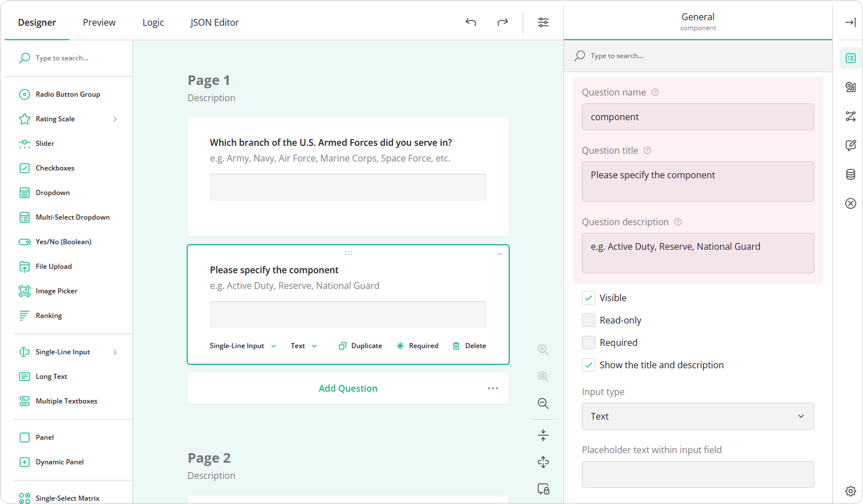Select the File Upload question type
863x504 pixels.
(53, 266)
